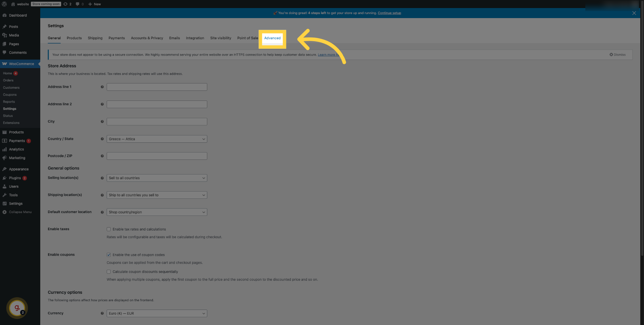Close the blue setup banner
This screenshot has width=644, height=325.
click(634, 13)
